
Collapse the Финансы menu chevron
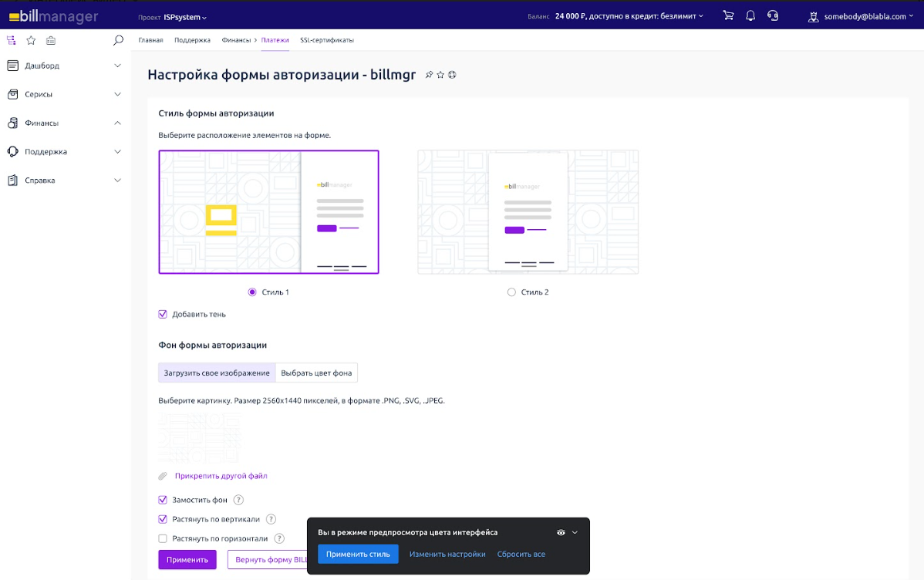pyautogui.click(x=117, y=123)
